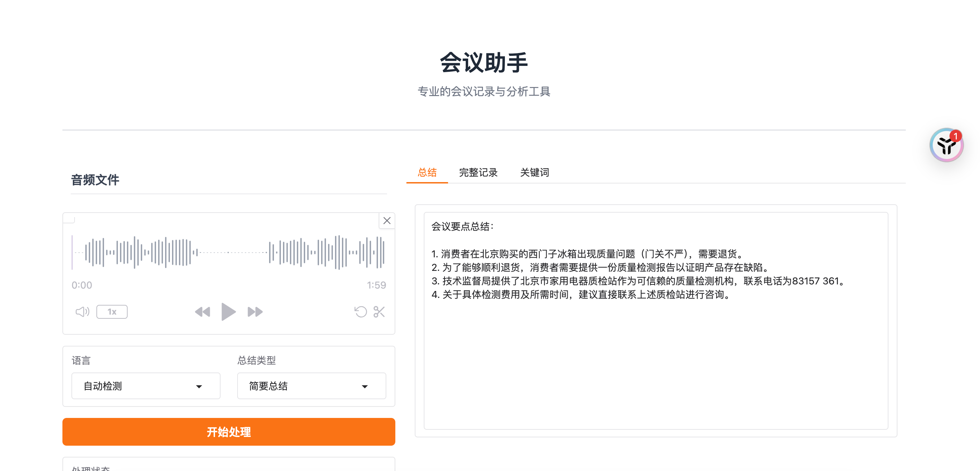Select the scissors icon to trim the audio
The image size is (980, 471).
379,312
